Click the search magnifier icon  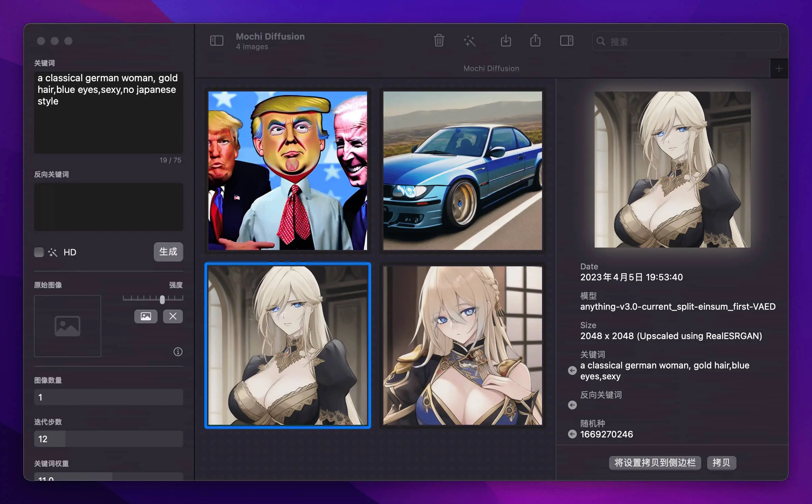click(x=601, y=41)
